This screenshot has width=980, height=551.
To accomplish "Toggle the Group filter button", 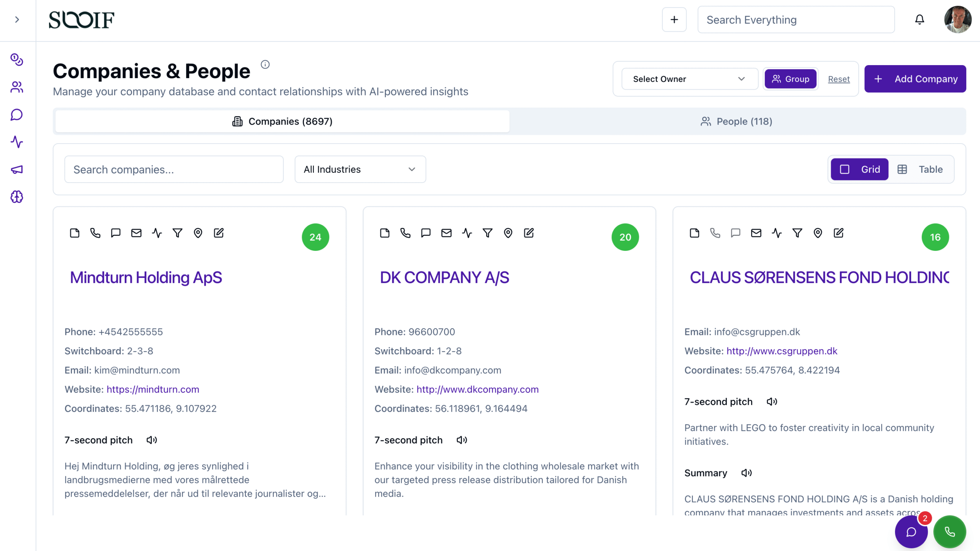I will point(790,79).
